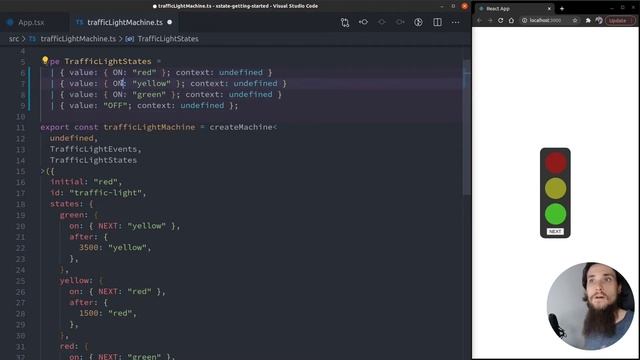Viewport: 640px width, 360px height.
Task: Split the editor to the right
Action: pyautogui.click(x=437, y=22)
